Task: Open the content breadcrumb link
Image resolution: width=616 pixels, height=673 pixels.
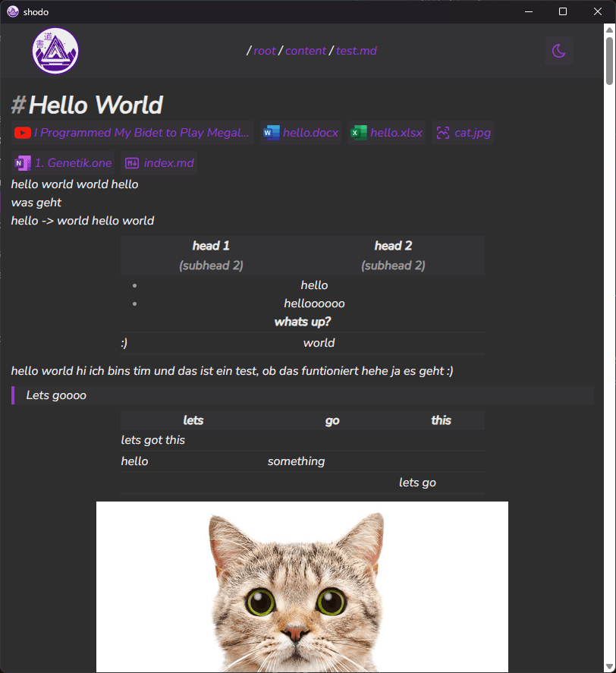Action: coord(306,51)
